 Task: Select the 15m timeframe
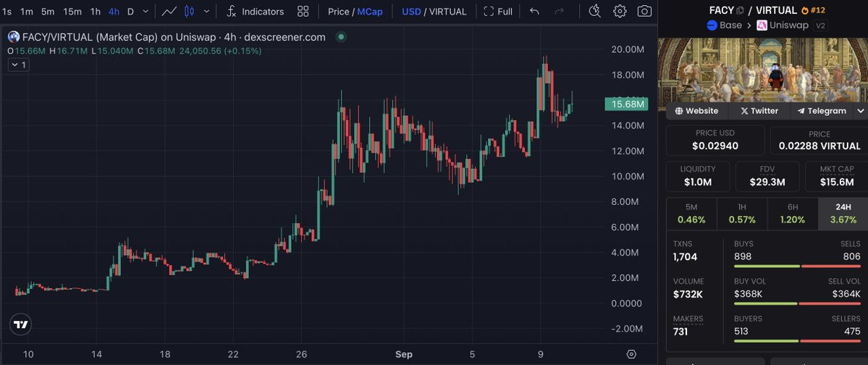click(x=72, y=11)
